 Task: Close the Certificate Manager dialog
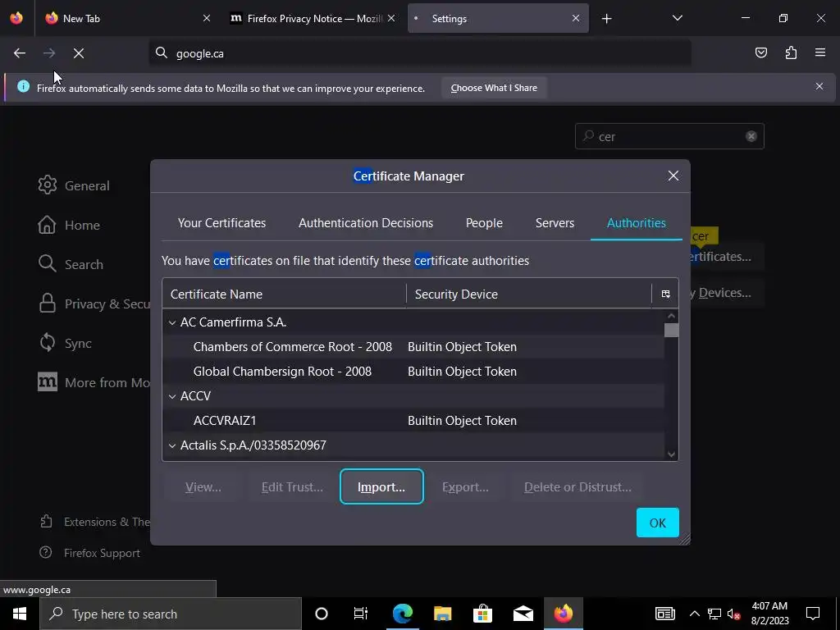pos(673,176)
